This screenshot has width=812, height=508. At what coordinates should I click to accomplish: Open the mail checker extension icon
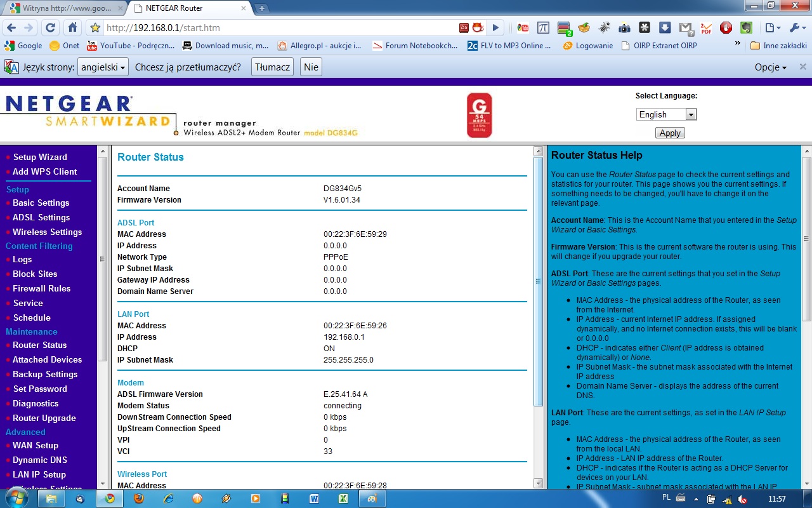tap(686, 28)
